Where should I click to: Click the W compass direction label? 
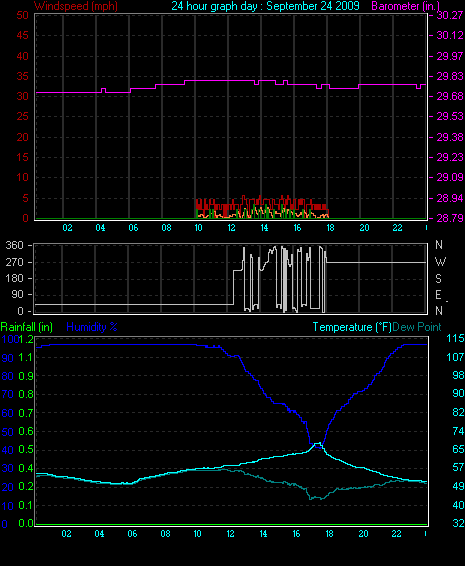[x=440, y=261]
